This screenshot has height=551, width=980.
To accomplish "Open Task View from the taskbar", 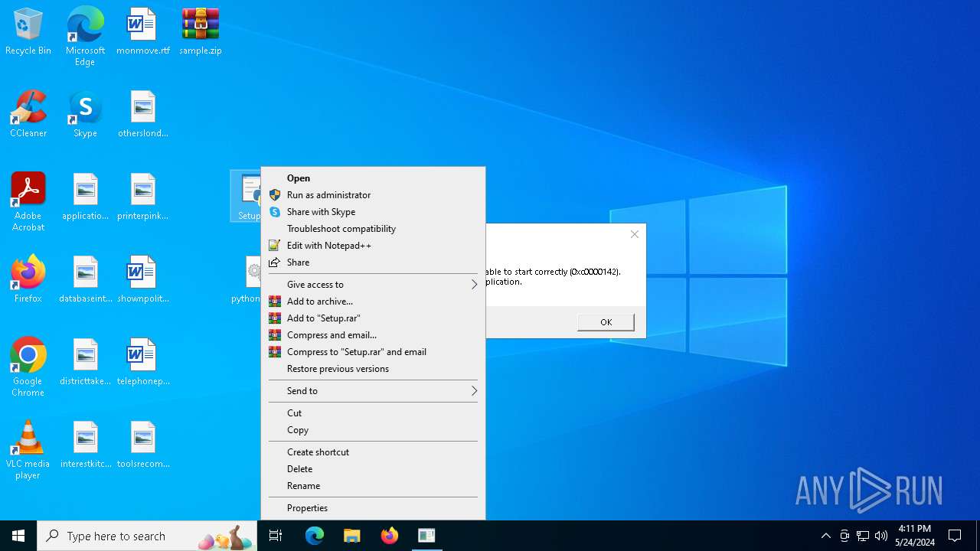I will point(276,536).
